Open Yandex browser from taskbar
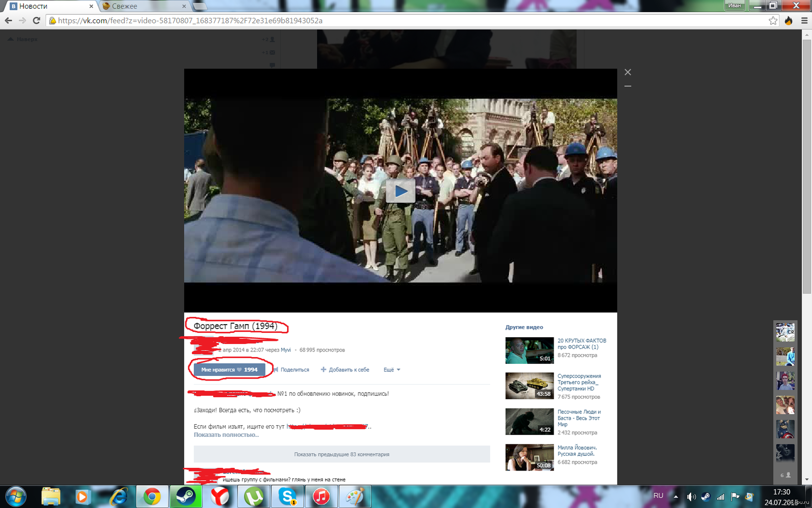Viewport: 812px width, 508px height. (220, 496)
